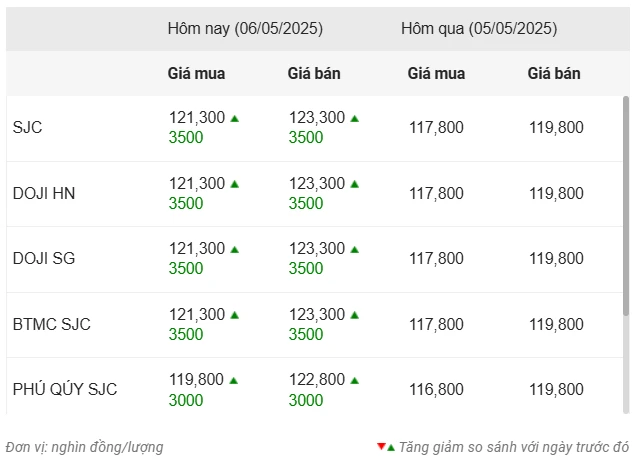
Task: Click green up arrow beside SJC buy price
Action: [235, 119]
